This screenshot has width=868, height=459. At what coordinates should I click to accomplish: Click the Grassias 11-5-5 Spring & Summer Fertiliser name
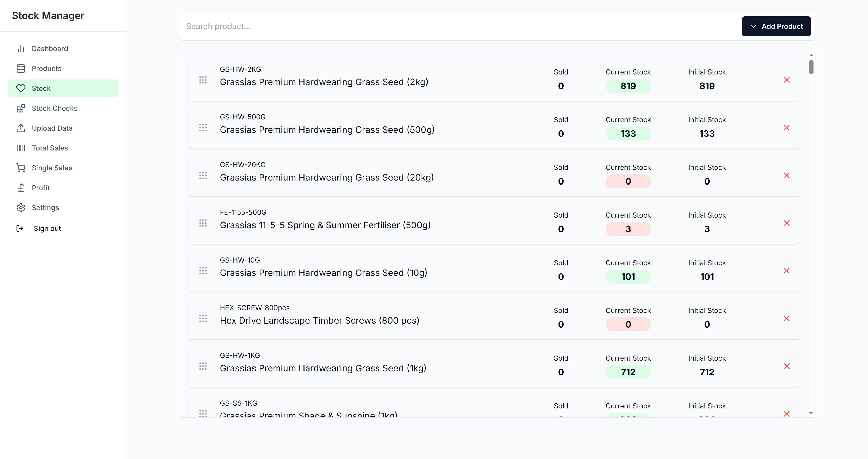[325, 225]
